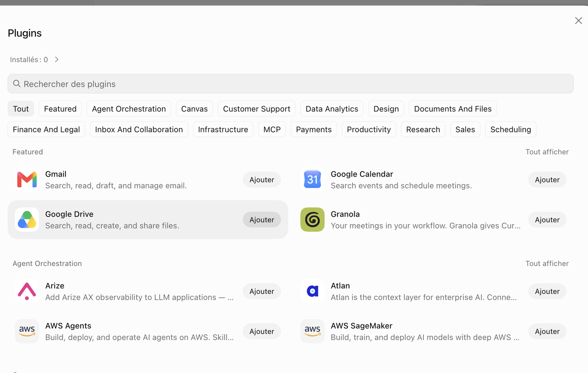
Task: Add the Google Calendar plugin
Action: click(547, 180)
